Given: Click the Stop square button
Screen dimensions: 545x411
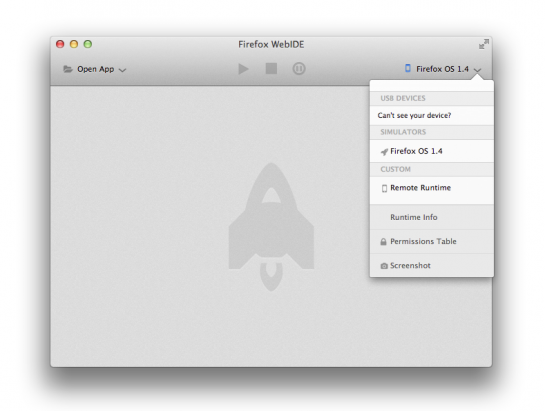Looking at the screenshot, I should tap(271, 68).
